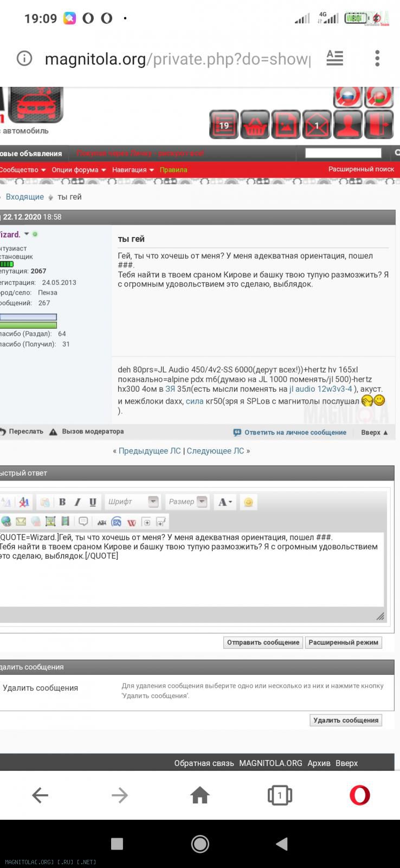This screenshot has height=868, width=400.
Task: Click the logout door icon
Action: (379, 125)
